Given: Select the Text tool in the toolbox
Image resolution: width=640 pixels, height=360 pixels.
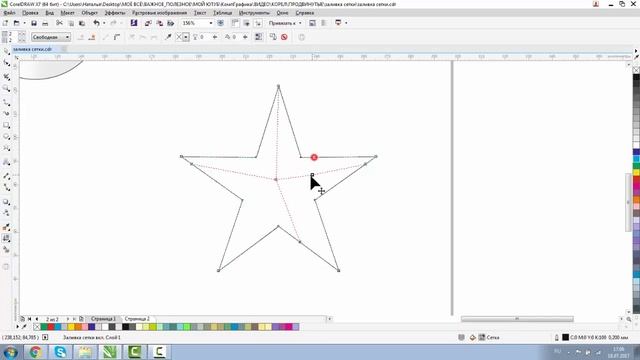Looking at the screenshot, I should click(6, 162).
